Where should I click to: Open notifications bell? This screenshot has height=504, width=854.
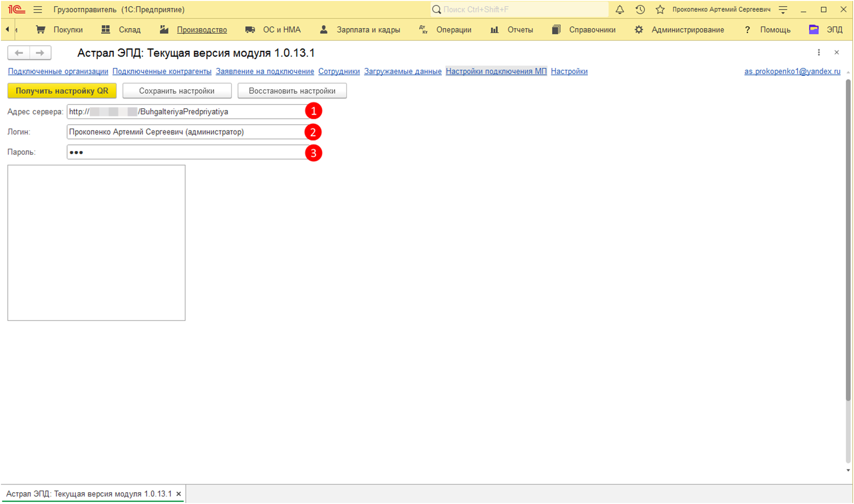point(619,9)
